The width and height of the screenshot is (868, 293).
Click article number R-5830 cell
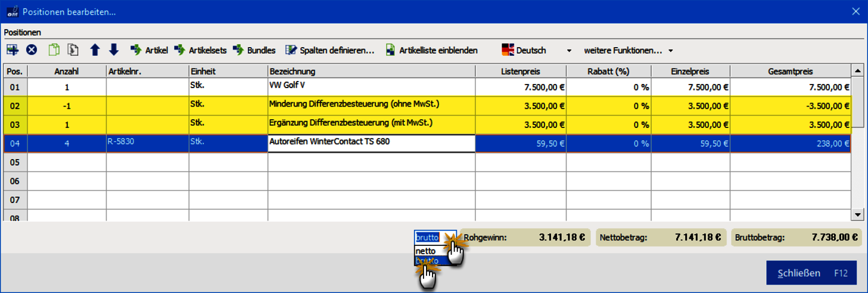click(148, 144)
